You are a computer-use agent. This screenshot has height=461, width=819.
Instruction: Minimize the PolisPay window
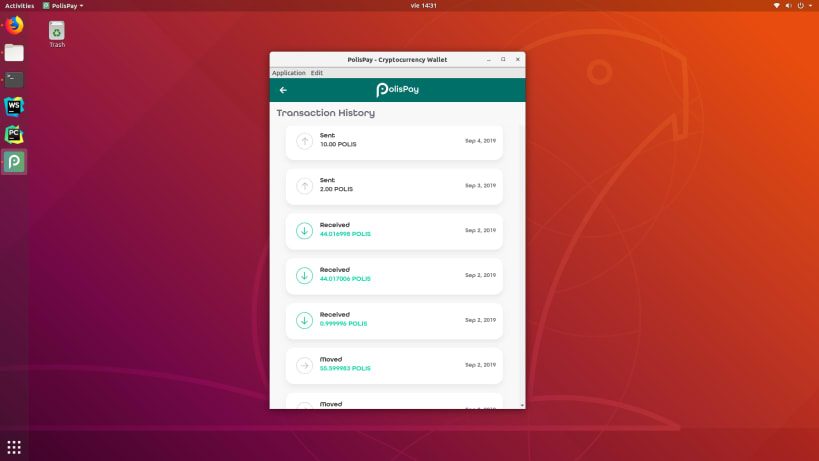489,60
